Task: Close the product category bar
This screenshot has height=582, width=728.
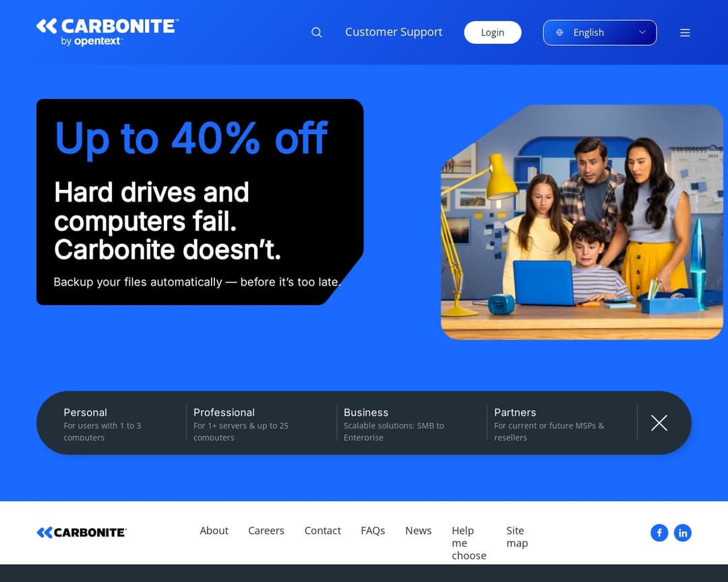Action: [x=659, y=423]
